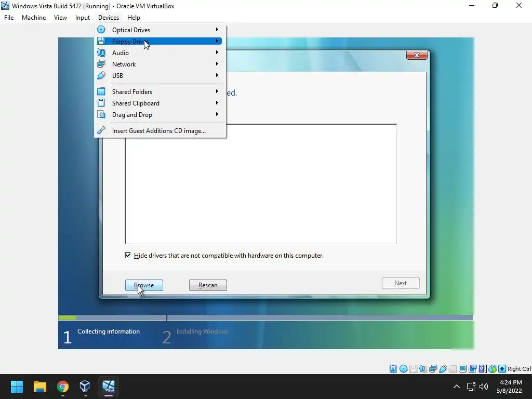Open the Help menu
532x399 pixels.
[134, 18]
